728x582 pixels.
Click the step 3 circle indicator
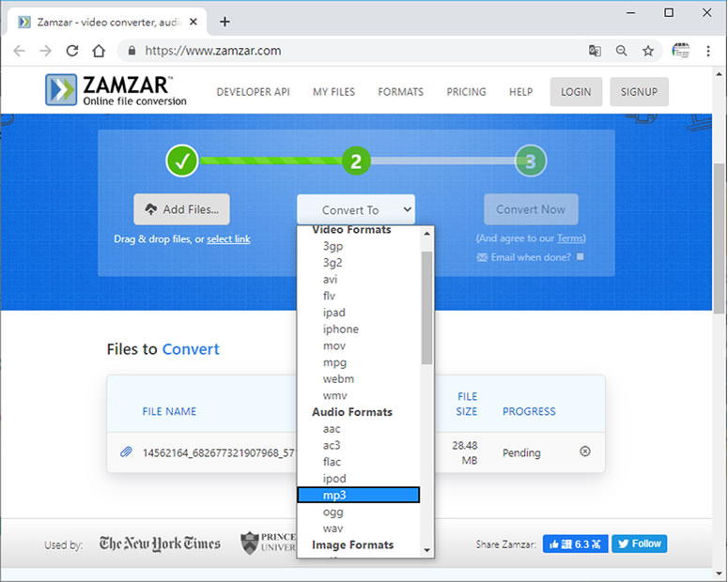[530, 161]
